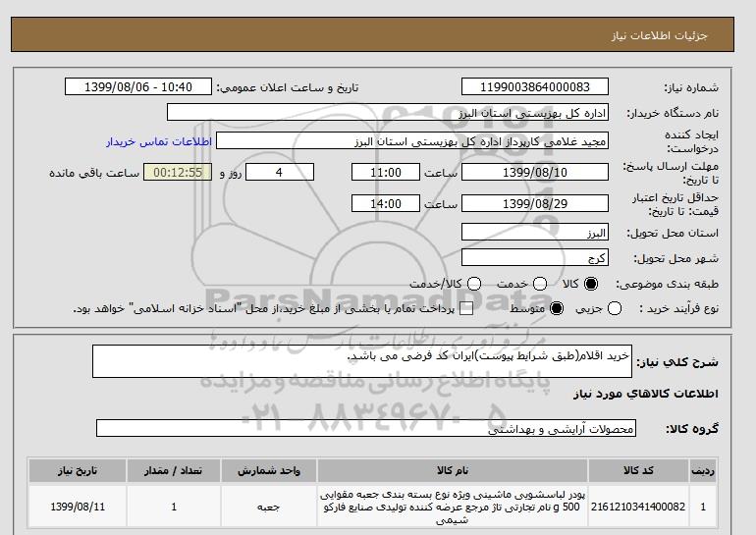
Task: Select the جزیی purchase type radio
Action: (615, 308)
